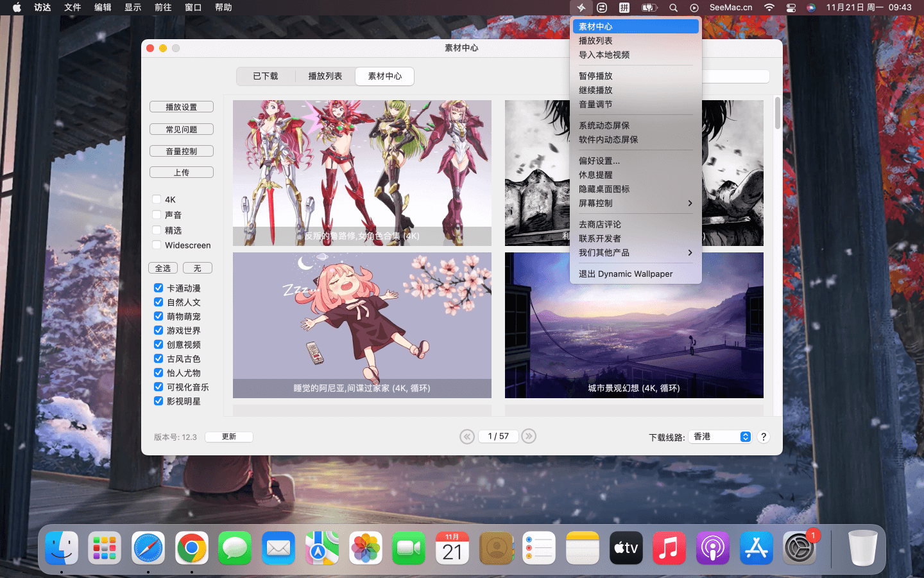Open Maps app in the Dock

point(322,548)
